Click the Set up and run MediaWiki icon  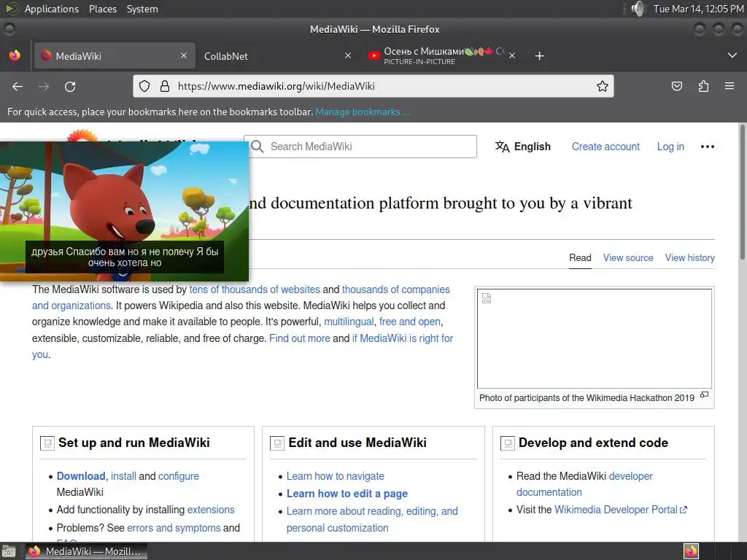pyautogui.click(x=47, y=443)
